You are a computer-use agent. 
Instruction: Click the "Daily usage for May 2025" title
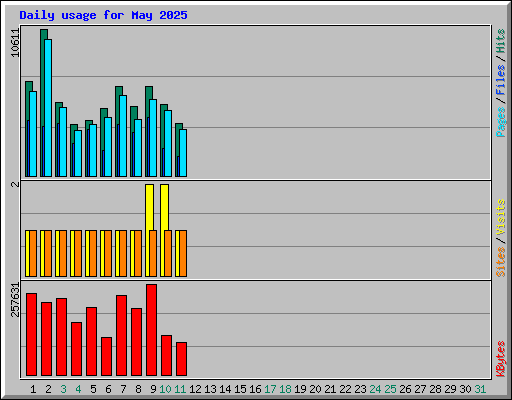103,15
